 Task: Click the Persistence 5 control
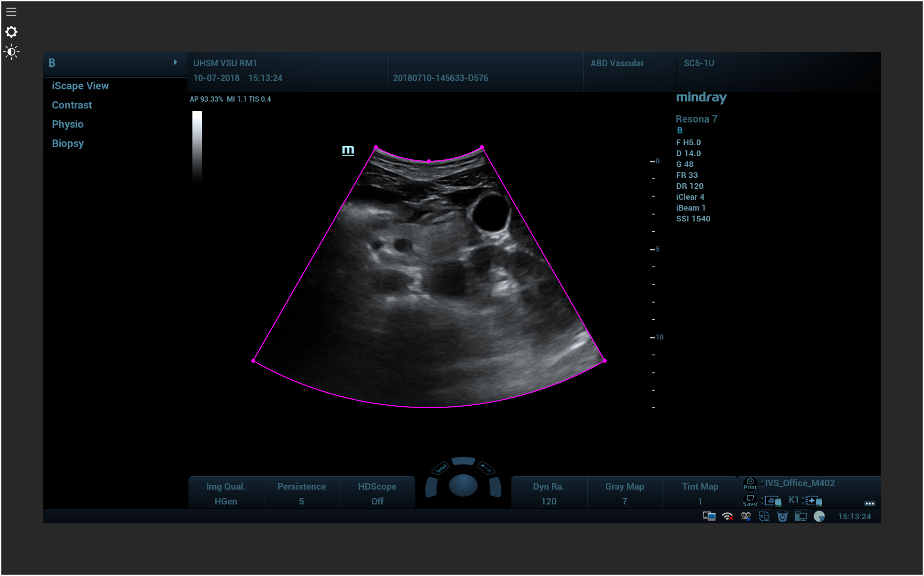(302, 493)
